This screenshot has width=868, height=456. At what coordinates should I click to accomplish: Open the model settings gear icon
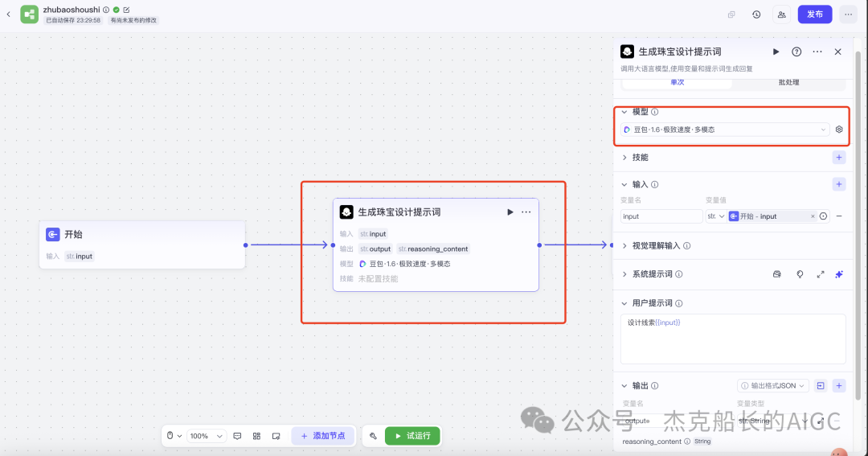838,129
